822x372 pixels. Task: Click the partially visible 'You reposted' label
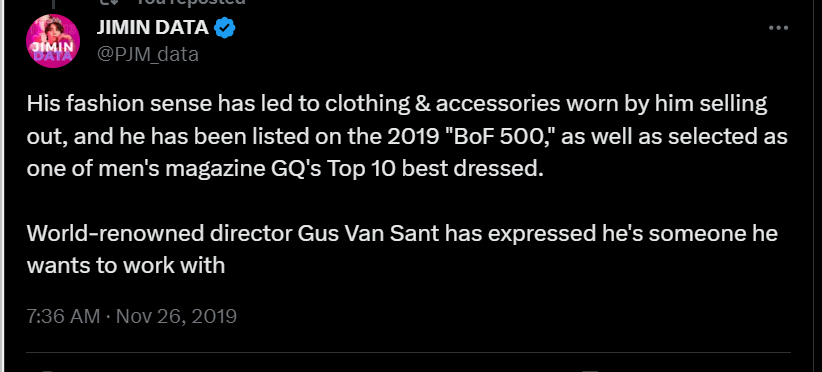click(x=191, y=2)
